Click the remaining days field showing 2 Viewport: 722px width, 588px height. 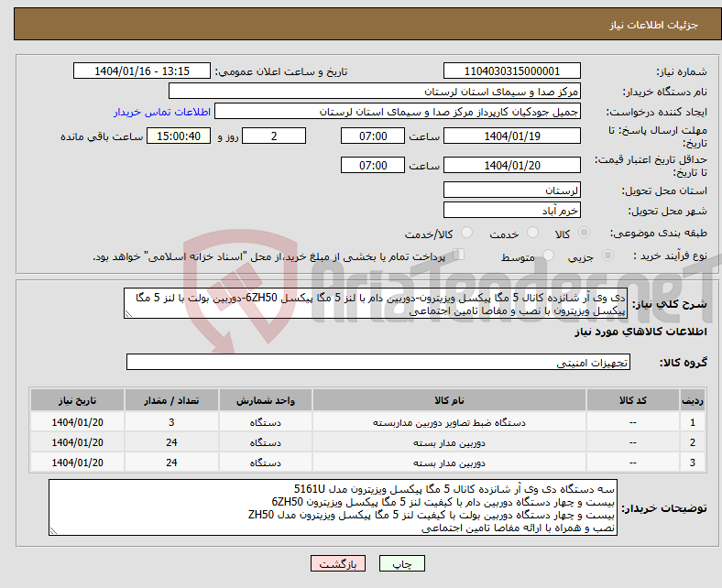pos(274,136)
